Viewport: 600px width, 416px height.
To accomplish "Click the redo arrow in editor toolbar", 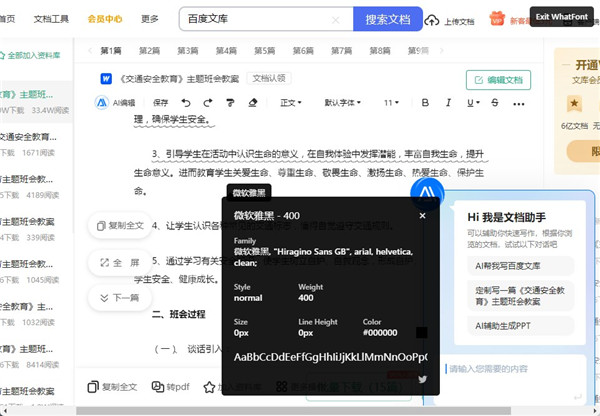I will coord(208,103).
